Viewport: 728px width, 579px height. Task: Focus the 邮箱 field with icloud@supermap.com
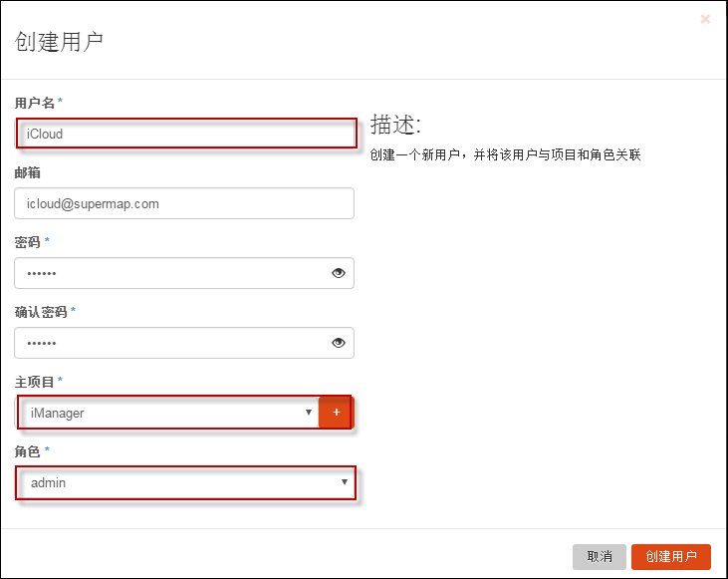pyautogui.click(x=184, y=203)
